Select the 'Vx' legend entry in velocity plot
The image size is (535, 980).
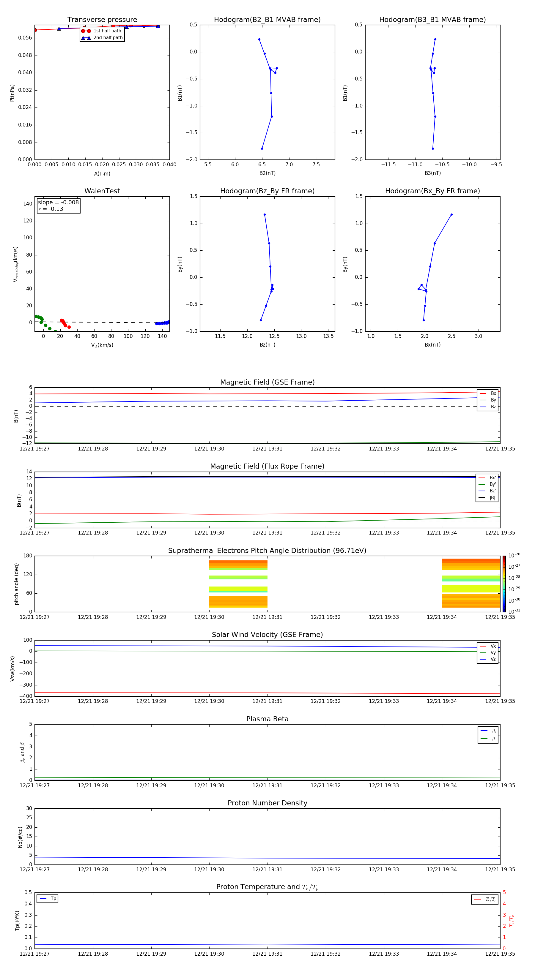tap(488, 646)
